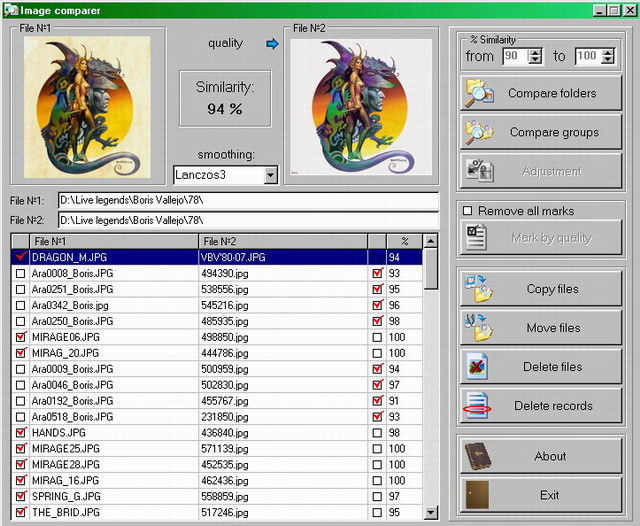The width and height of the screenshot is (640, 526).
Task: Choose Move files
Action: (541, 327)
